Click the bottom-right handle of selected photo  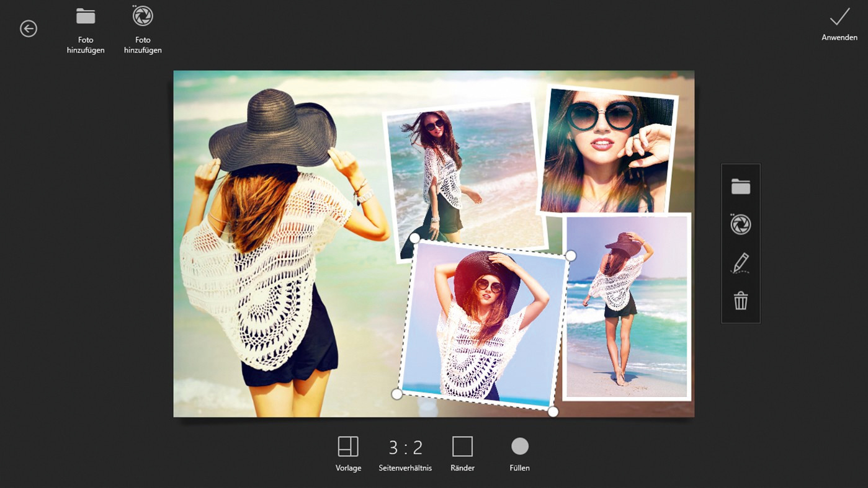tap(553, 412)
